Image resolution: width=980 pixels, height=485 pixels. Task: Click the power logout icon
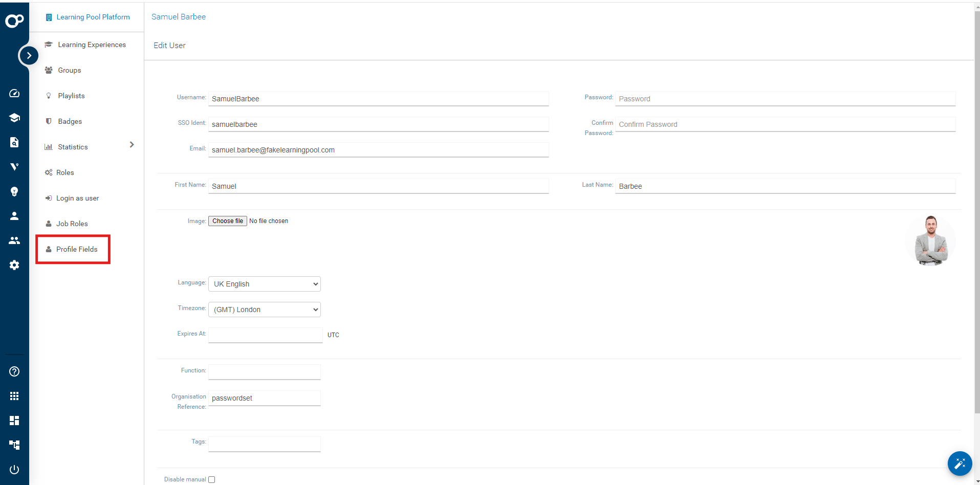14,470
